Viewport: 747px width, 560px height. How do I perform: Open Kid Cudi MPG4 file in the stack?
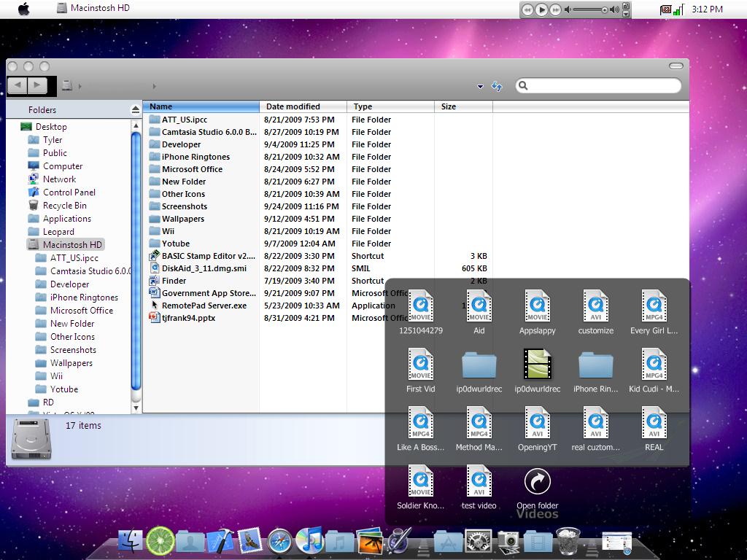coord(654,371)
